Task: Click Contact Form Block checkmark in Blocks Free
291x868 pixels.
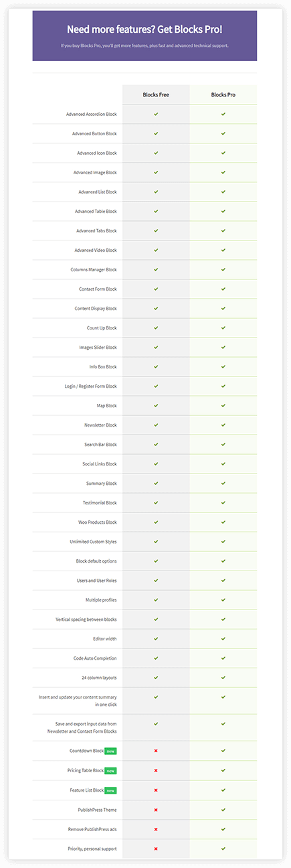Action: (x=156, y=289)
